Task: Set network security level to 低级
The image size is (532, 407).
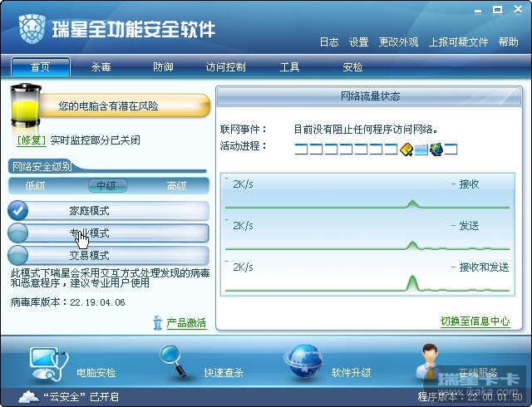Action: coord(35,186)
